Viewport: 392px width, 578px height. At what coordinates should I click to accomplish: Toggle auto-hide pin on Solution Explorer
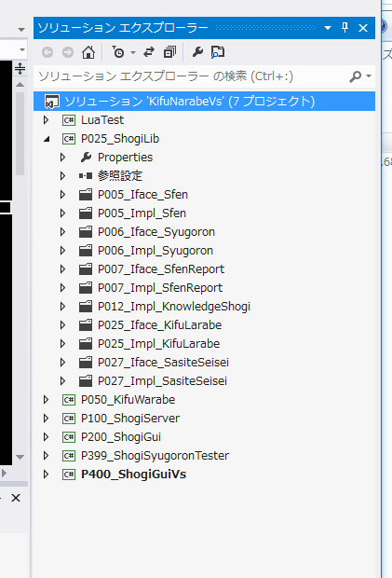click(x=345, y=28)
